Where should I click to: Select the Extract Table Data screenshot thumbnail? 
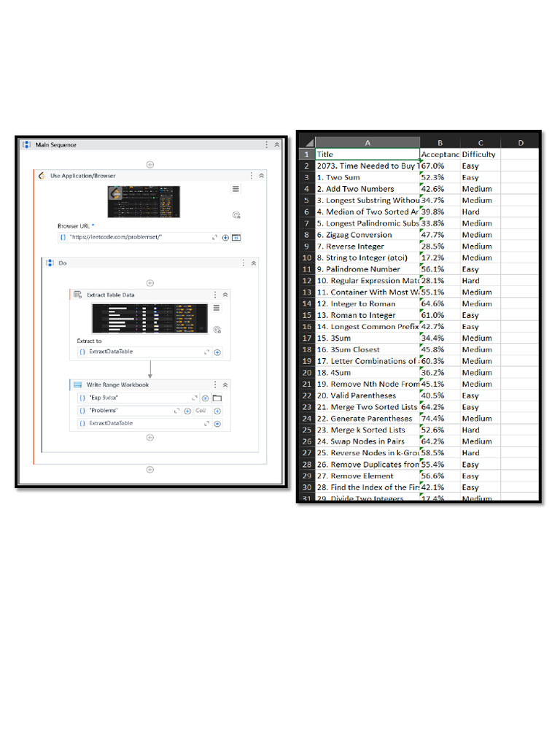150,318
